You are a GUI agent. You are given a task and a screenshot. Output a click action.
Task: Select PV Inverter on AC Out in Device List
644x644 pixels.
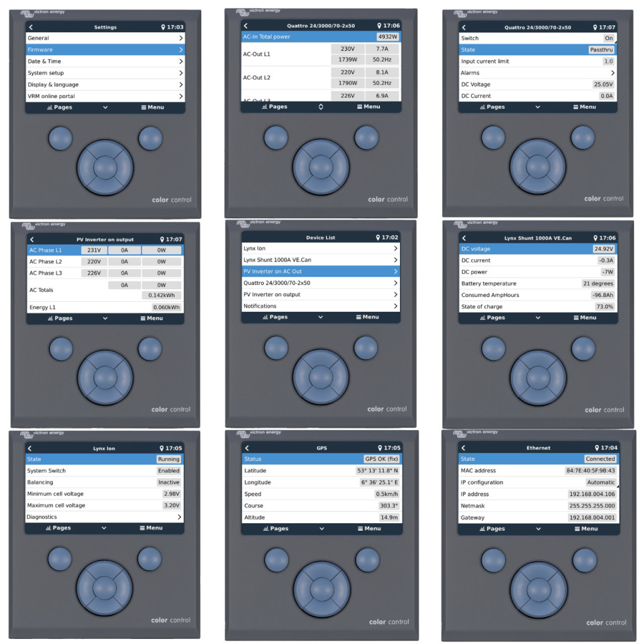(x=321, y=271)
